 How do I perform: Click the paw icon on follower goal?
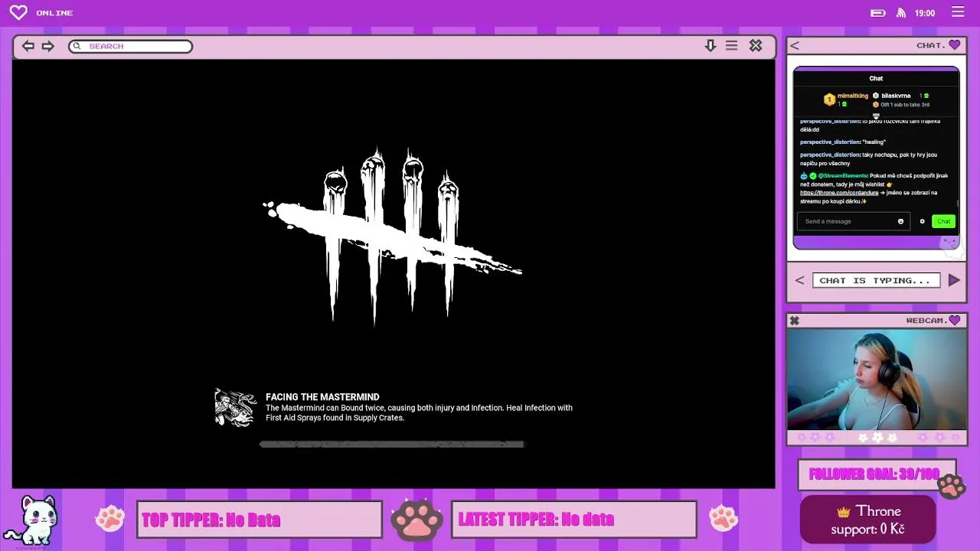[x=952, y=486]
